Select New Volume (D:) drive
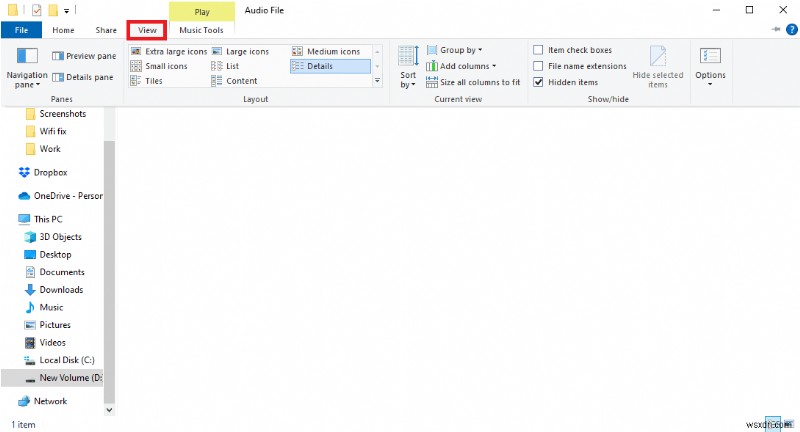The width and height of the screenshot is (800, 432). (52, 377)
